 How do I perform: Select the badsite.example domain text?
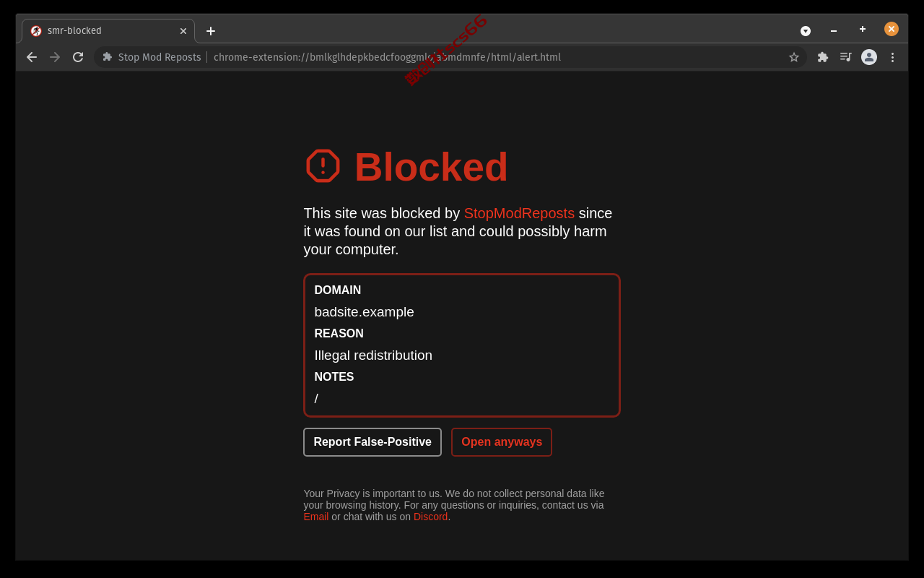coord(365,312)
